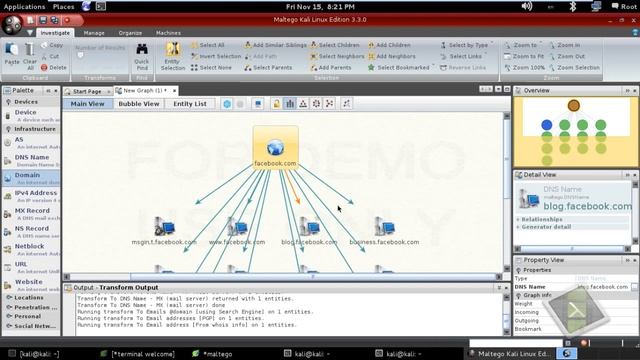Image resolution: width=640 pixels, height=360 pixels.
Task: Choose the circular layout icon
Action: 316,104
